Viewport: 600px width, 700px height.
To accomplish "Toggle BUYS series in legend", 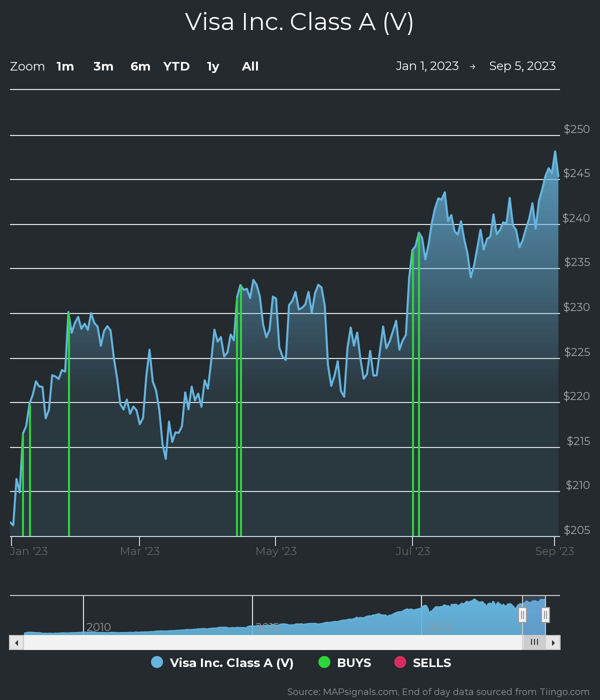I will 345,662.
